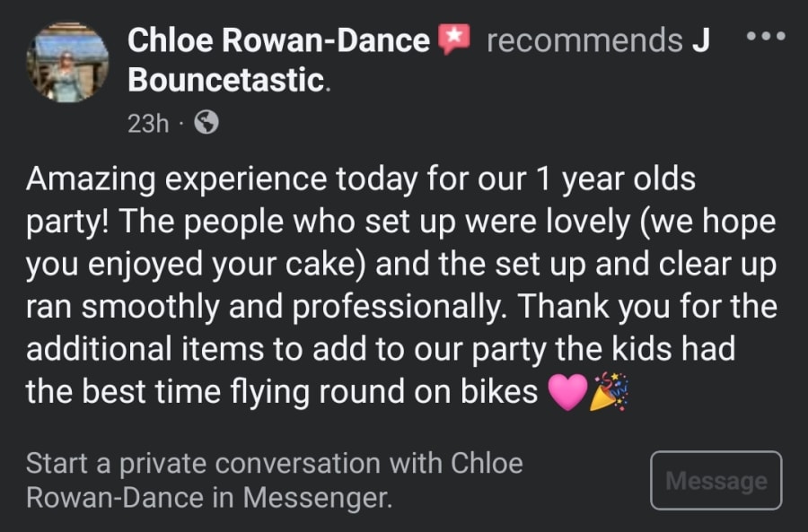
Task: Open the Bouncetastic page link
Action: point(227,81)
